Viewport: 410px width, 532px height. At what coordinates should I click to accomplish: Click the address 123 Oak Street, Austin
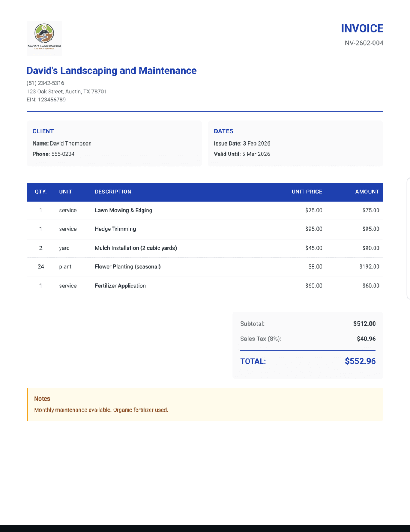(x=66, y=92)
